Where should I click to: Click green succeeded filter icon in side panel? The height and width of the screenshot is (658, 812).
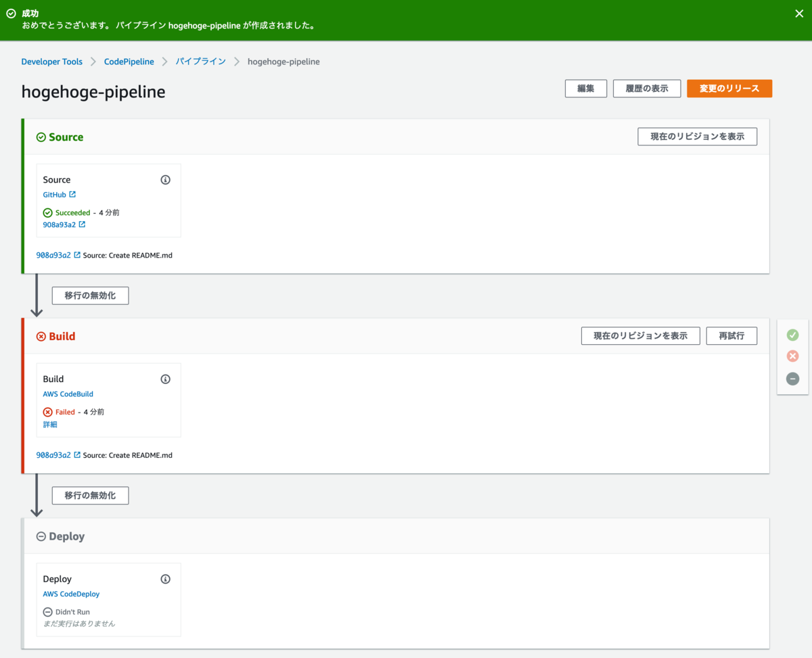792,335
